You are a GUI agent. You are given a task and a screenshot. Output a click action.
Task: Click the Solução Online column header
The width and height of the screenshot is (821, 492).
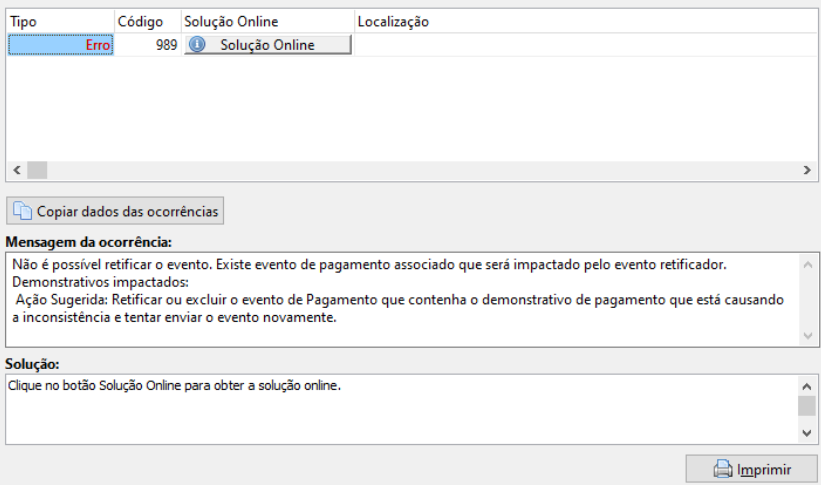268,21
